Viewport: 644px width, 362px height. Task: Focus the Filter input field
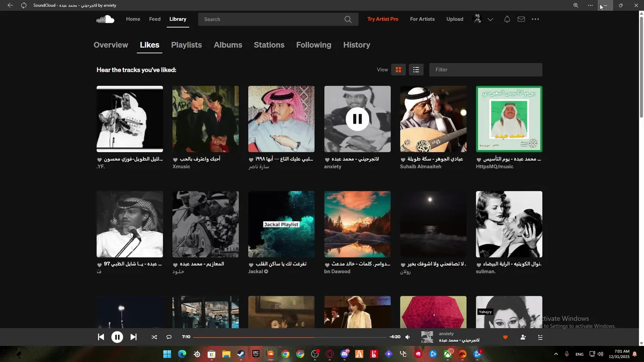(x=486, y=70)
